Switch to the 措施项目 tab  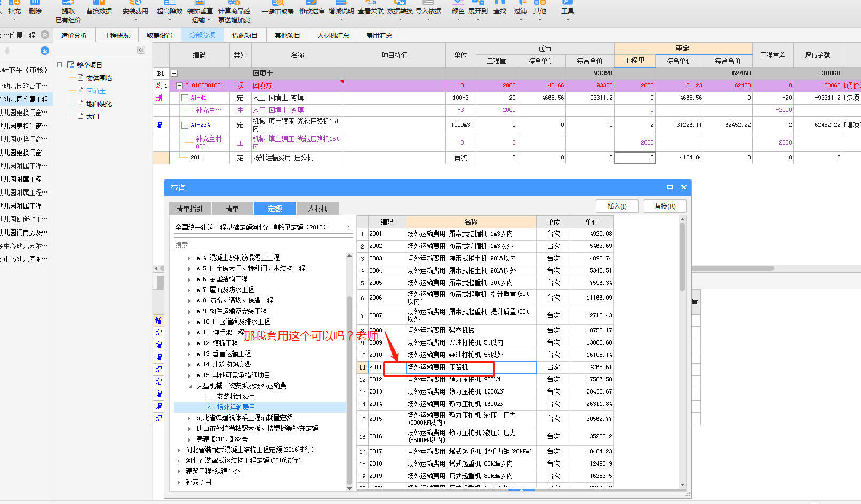coord(245,35)
